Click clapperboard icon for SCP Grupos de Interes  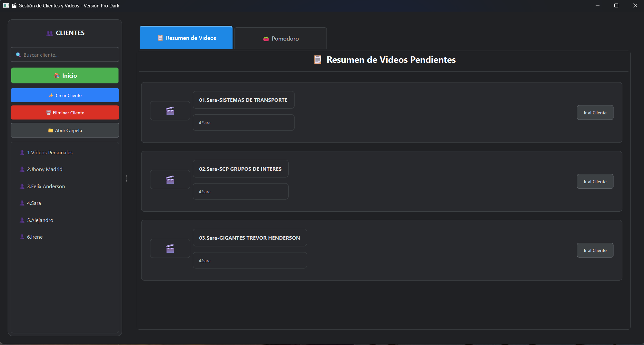pyautogui.click(x=170, y=180)
